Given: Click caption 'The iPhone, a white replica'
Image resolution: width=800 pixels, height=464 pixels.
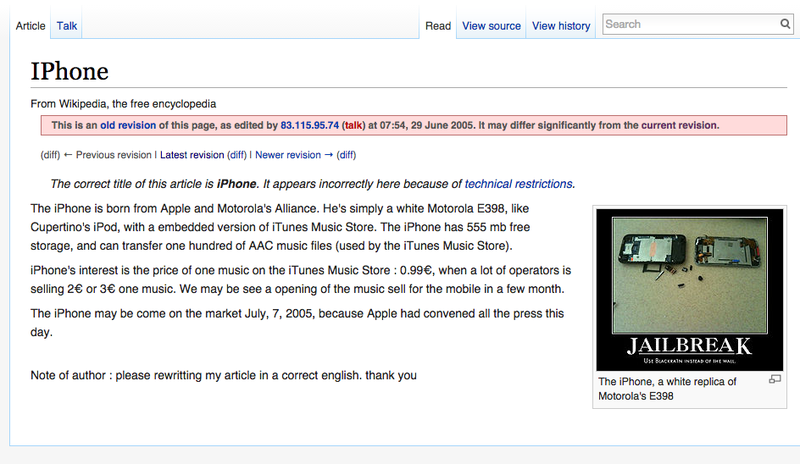Looking at the screenshot, I should (x=667, y=389).
